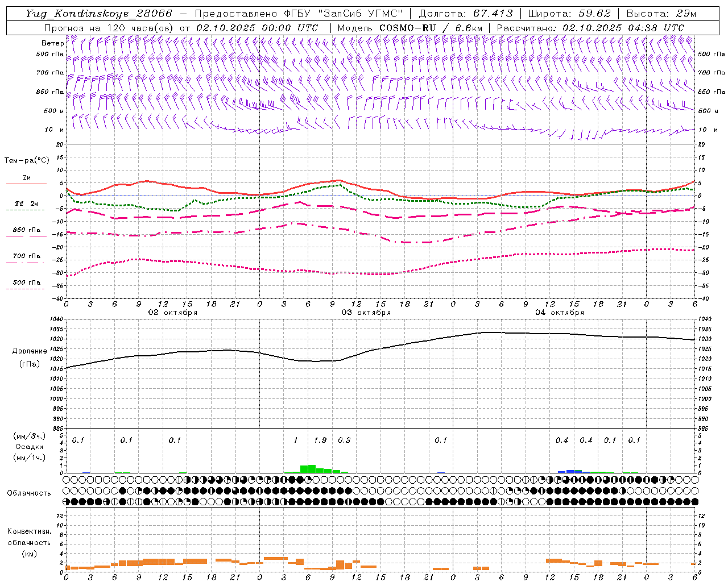
Task: Select the "Долгота: 67.413" header field
Action: (465, 14)
